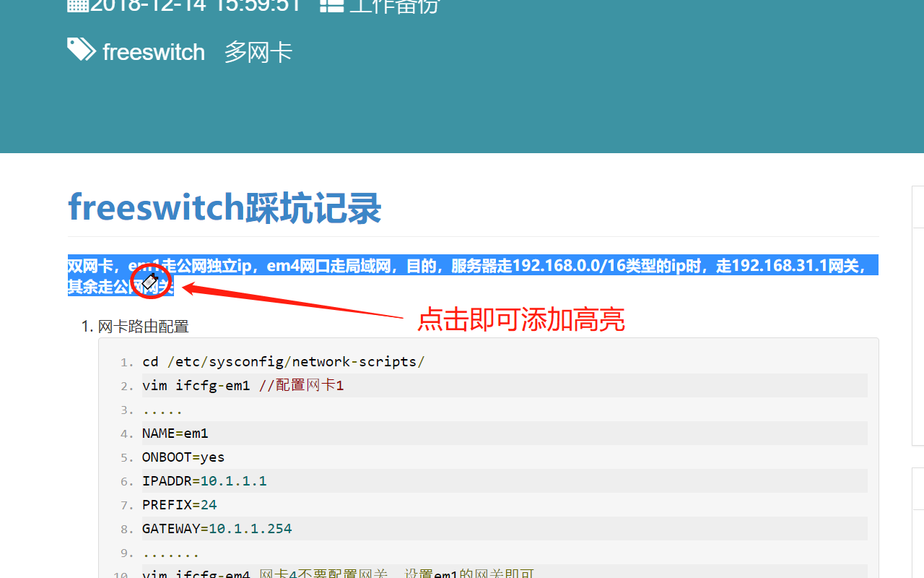Open the 多网卡 tag
The image size is (924, 578).
(258, 52)
